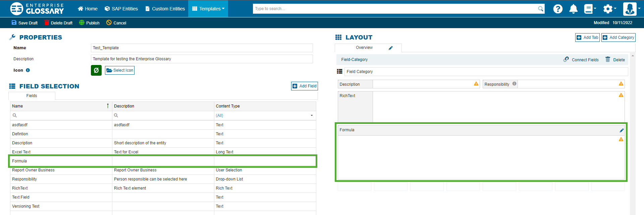Edit the Overview tab name pencil
The width and height of the screenshot is (644, 215).
[391, 48]
